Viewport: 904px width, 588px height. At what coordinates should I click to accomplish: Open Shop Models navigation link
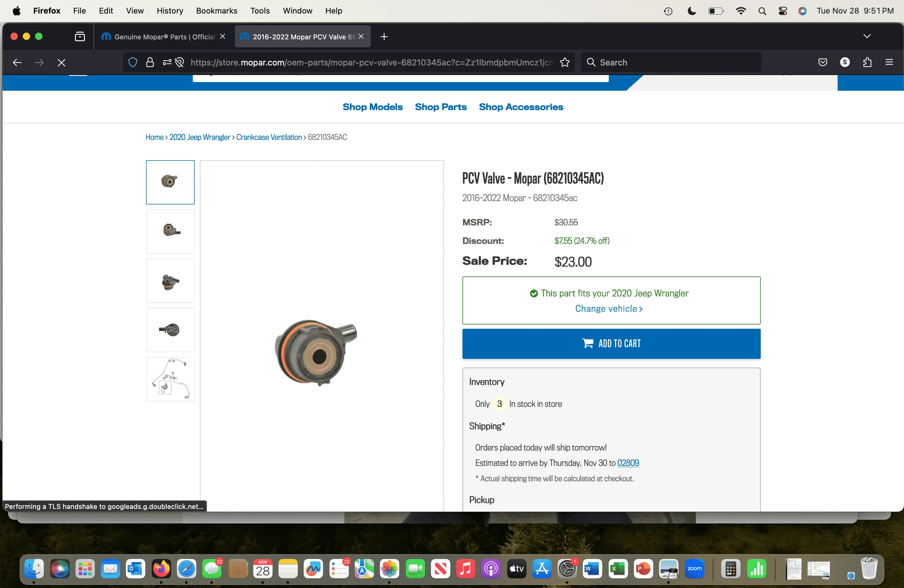[x=372, y=107]
